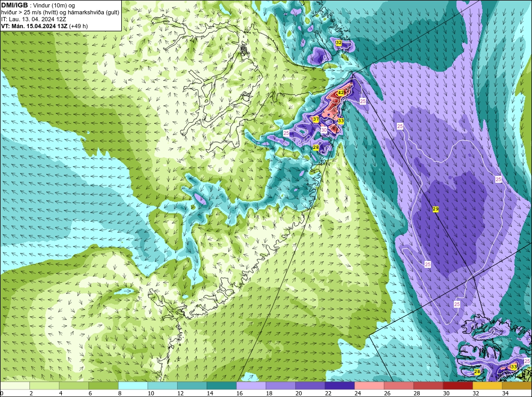The height and width of the screenshot is (397, 532).
Task: Click the red 28–30 legend swatch
Action: [428, 385]
